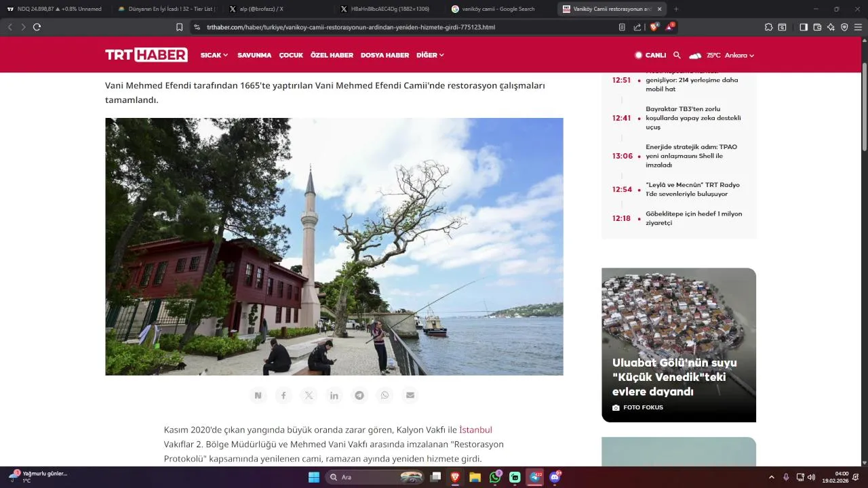
Task: Open Uluabat Gölü Küçük Venedik photo card
Action: coord(679,345)
